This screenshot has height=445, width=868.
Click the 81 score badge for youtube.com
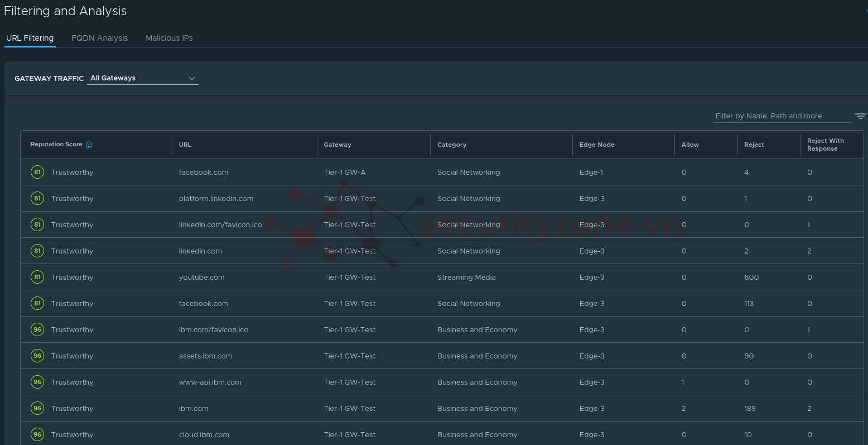coord(37,277)
